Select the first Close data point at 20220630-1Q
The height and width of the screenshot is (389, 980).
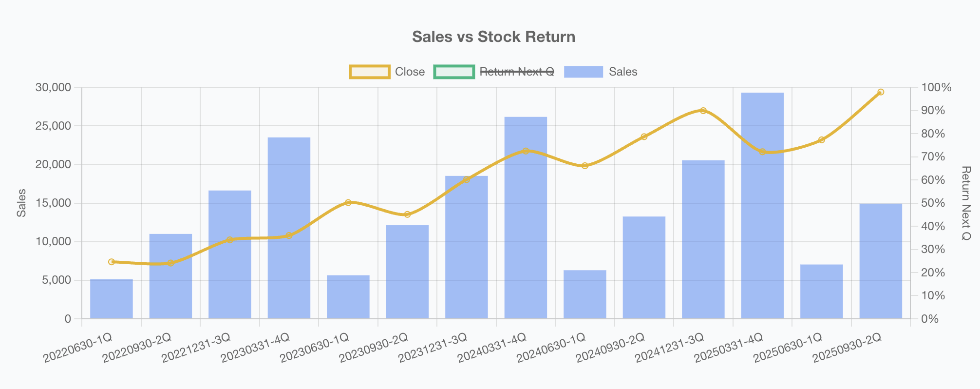click(x=112, y=262)
